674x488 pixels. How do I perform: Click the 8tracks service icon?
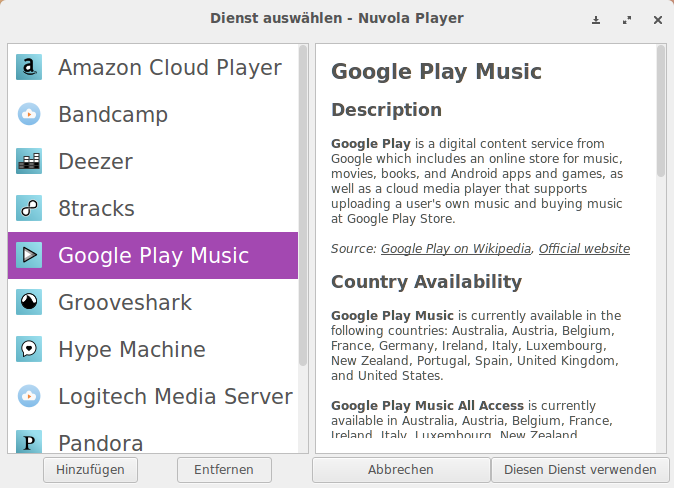pyautogui.click(x=29, y=209)
